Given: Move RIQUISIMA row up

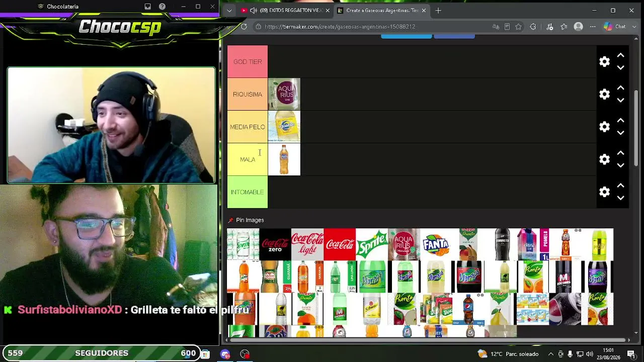Looking at the screenshot, I should click(x=620, y=88).
